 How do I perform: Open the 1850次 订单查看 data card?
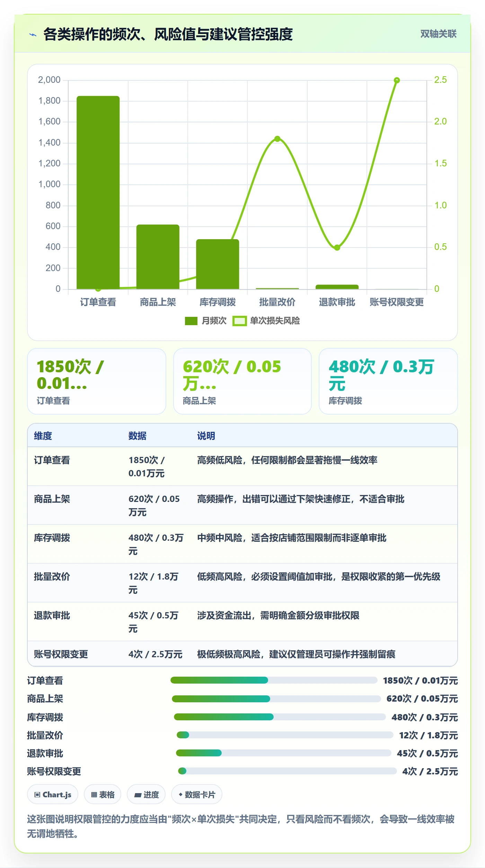97,381
